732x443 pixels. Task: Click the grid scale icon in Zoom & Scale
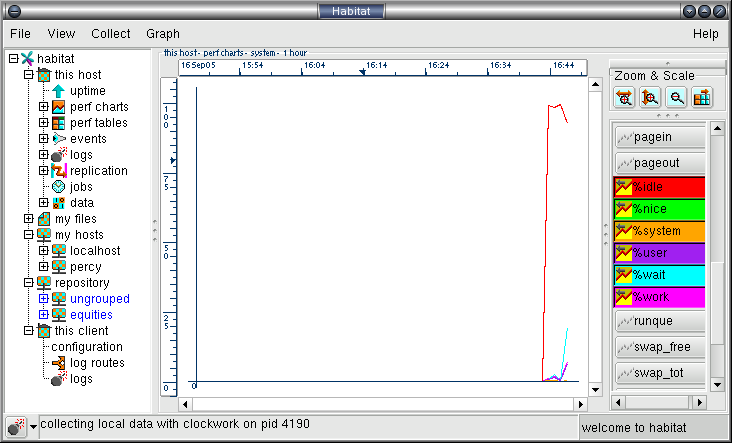pyautogui.click(x=702, y=98)
